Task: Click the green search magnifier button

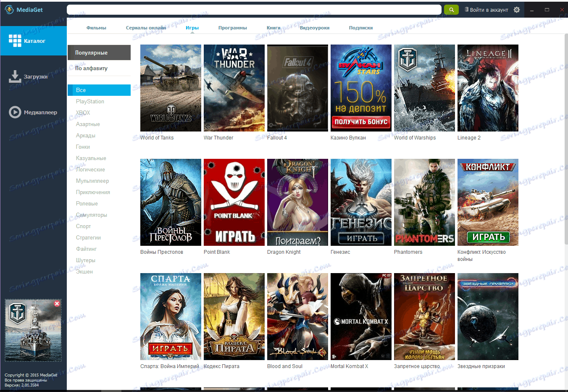Action: (x=451, y=10)
